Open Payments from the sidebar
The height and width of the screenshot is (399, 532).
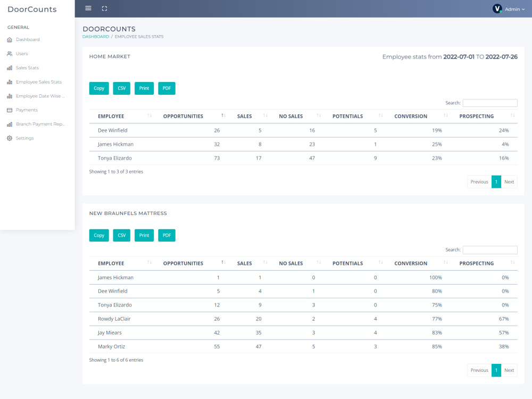[27, 110]
